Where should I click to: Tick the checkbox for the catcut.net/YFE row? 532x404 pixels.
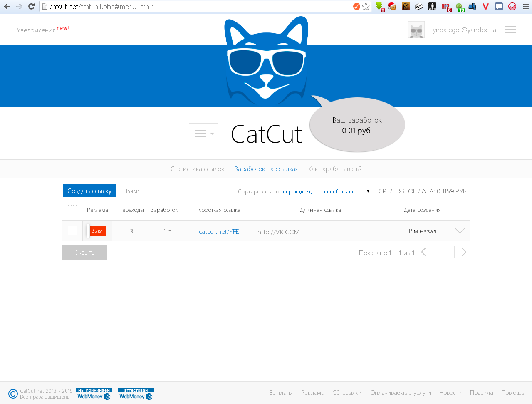[x=72, y=231]
